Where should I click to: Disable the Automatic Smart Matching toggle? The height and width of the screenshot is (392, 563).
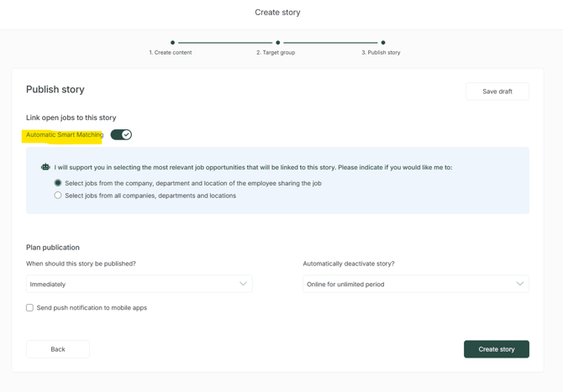coord(121,134)
